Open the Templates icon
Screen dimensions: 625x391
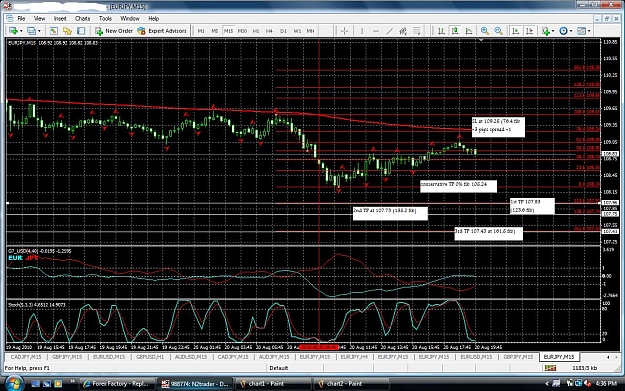pos(582,31)
